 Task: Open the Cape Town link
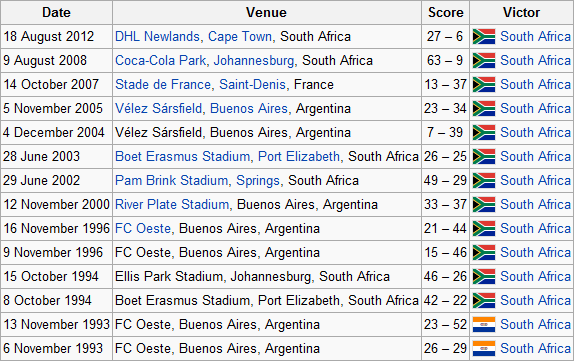point(240,37)
